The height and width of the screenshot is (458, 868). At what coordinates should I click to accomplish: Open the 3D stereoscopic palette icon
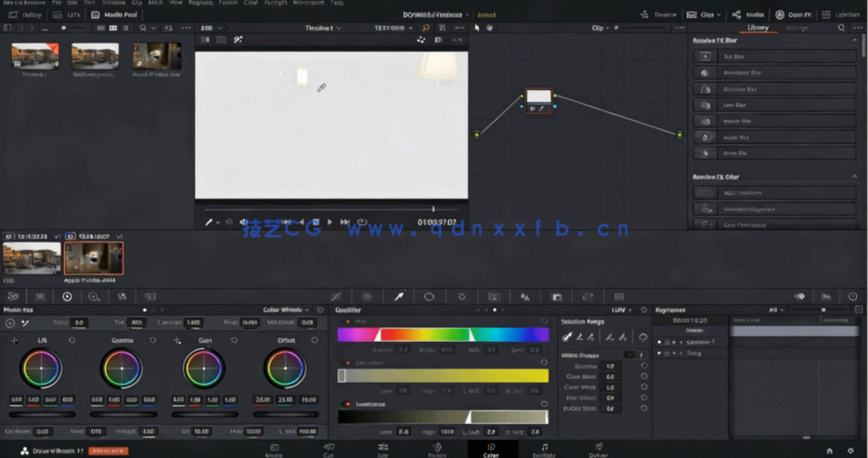click(619, 297)
